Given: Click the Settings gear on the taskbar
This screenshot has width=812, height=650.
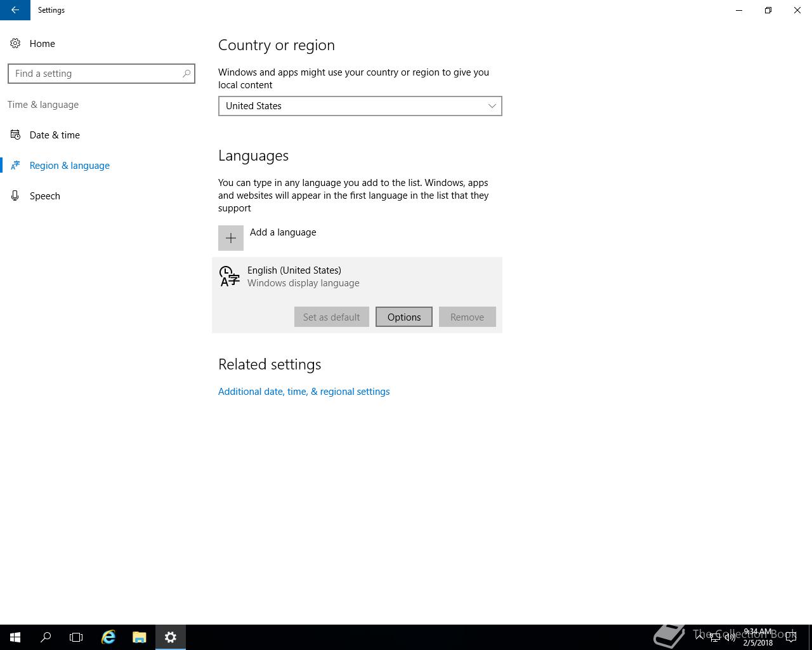Looking at the screenshot, I should point(171,637).
